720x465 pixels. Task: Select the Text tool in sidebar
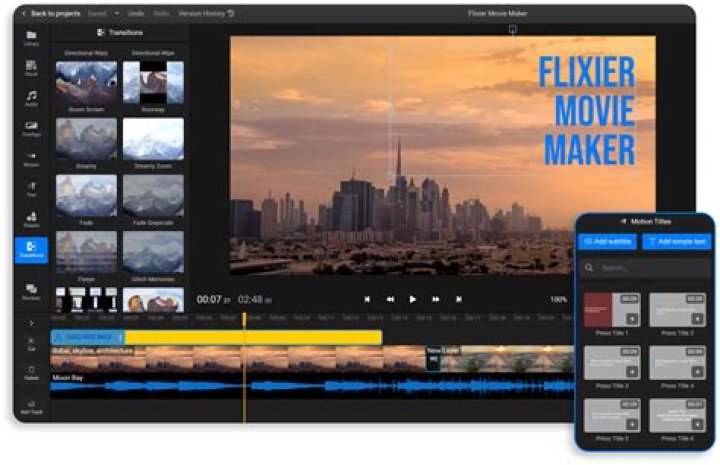click(x=31, y=188)
